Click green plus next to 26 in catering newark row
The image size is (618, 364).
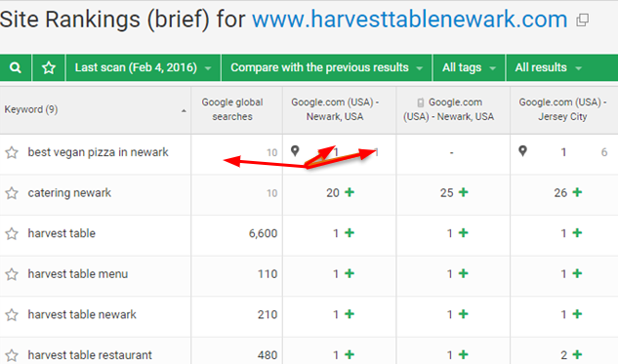pyautogui.click(x=577, y=192)
